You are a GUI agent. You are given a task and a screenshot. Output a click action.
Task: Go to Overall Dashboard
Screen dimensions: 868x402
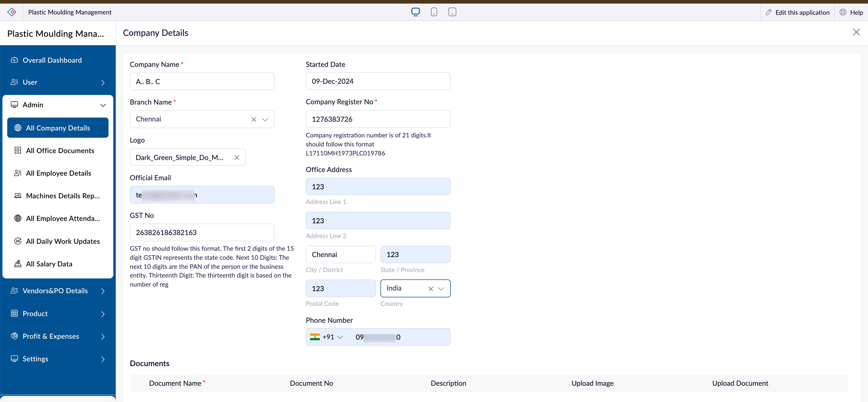52,60
